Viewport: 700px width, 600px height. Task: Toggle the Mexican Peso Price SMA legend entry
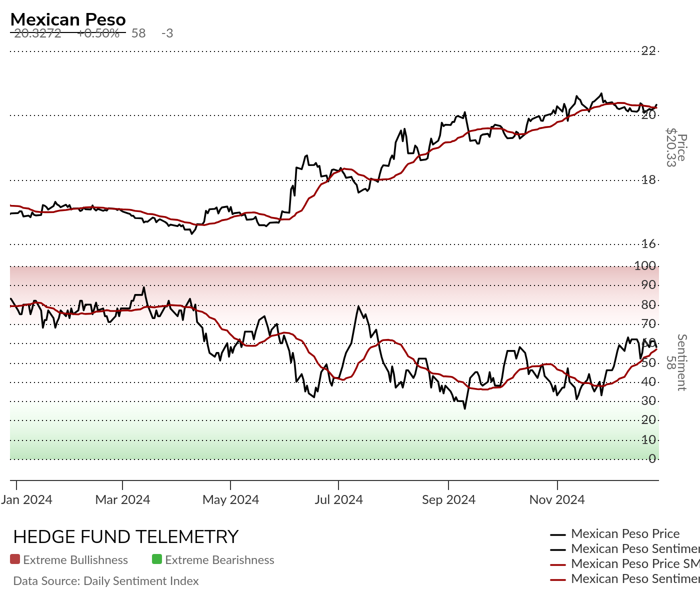pos(625,564)
